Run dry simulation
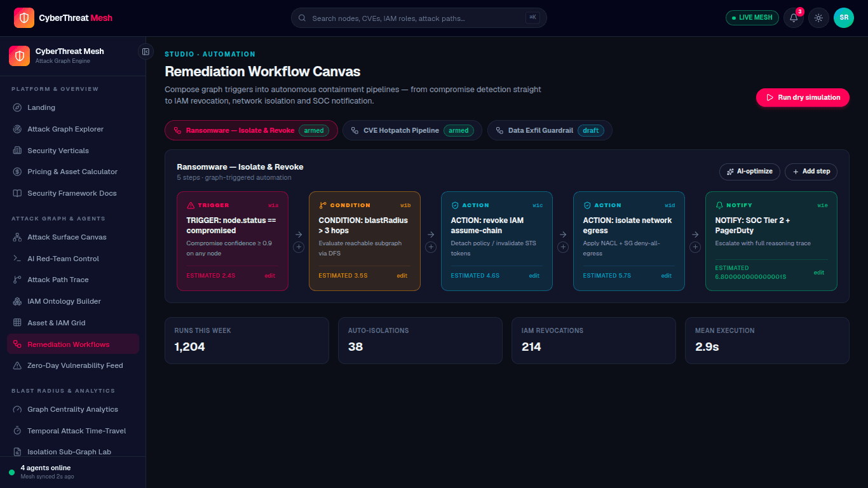 pos(803,97)
